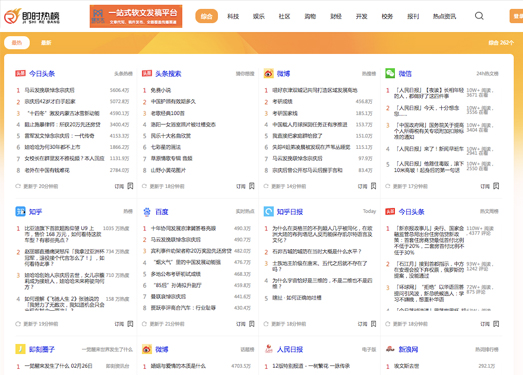Switch to the 社区 category
523x375 pixels.
click(x=284, y=16)
